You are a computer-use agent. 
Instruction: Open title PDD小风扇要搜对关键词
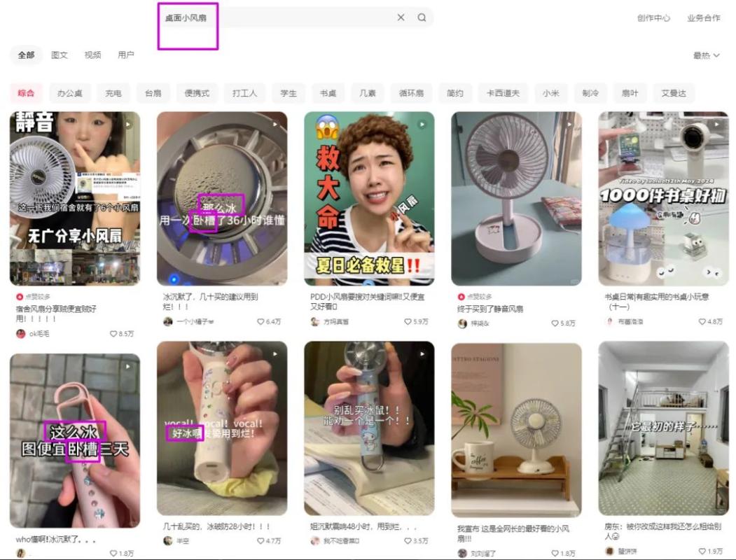point(367,301)
